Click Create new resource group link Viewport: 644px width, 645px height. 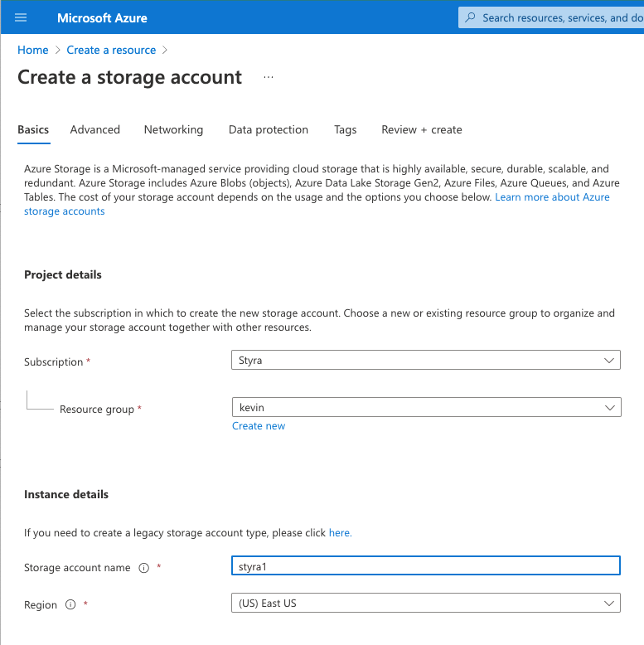259,426
